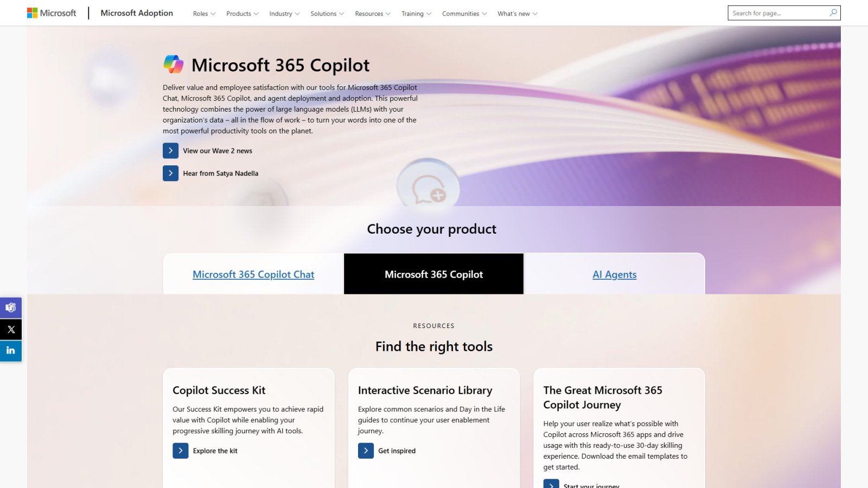Click the Microsoft 365 Copilot logo icon

[x=173, y=65]
